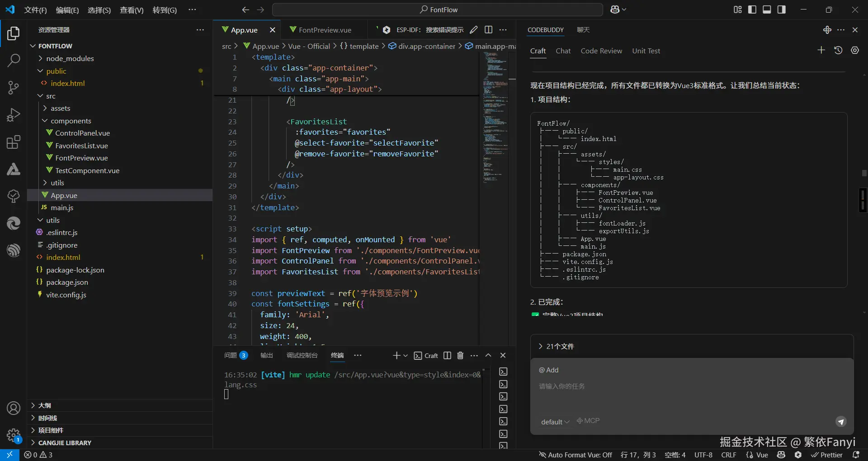Open the Search view in activity bar
The width and height of the screenshot is (868, 461).
14,60
